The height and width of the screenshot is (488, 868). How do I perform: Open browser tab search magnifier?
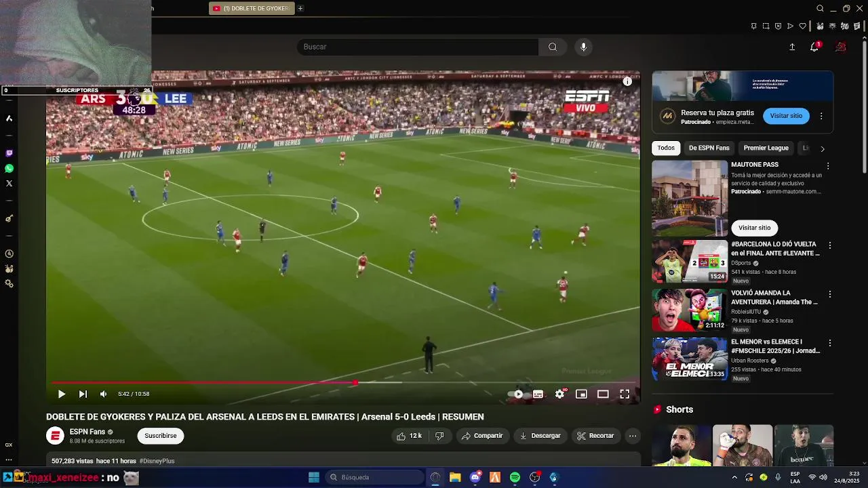(x=820, y=8)
